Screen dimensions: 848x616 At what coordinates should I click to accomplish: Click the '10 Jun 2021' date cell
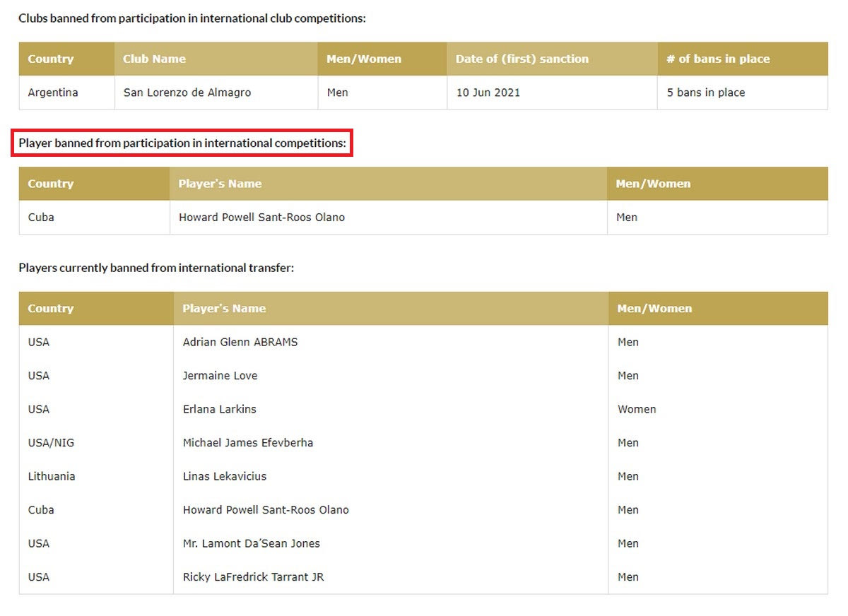(488, 93)
